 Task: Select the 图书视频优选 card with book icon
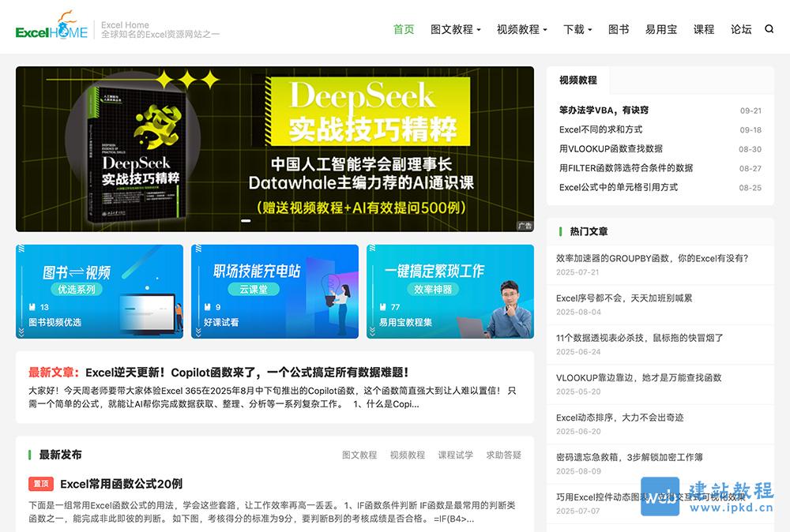(x=99, y=292)
